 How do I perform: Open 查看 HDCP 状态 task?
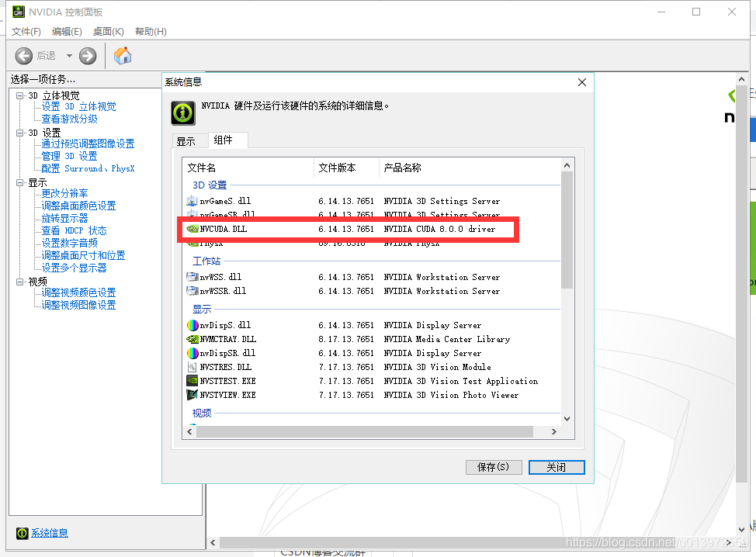pos(74,231)
